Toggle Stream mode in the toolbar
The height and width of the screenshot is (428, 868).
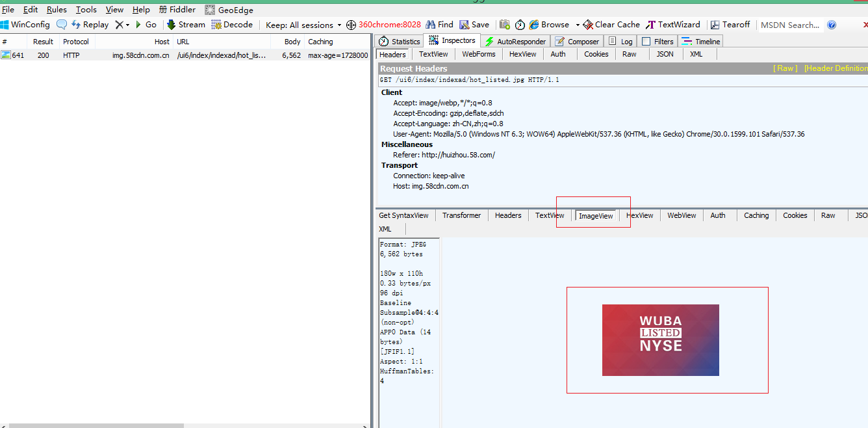(x=186, y=25)
